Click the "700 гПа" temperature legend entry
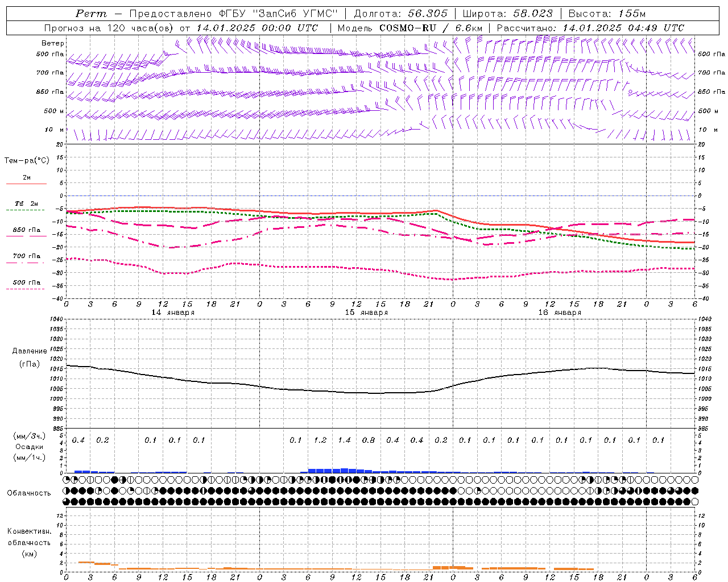 coord(27,256)
